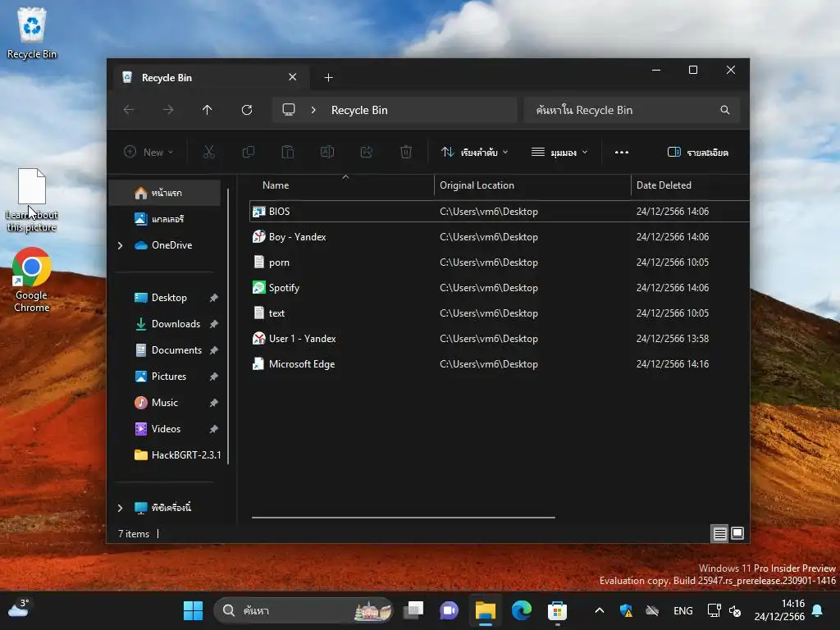The image size is (840, 630).
Task: Select the Recycle Bin tab
Action: click(x=211, y=78)
